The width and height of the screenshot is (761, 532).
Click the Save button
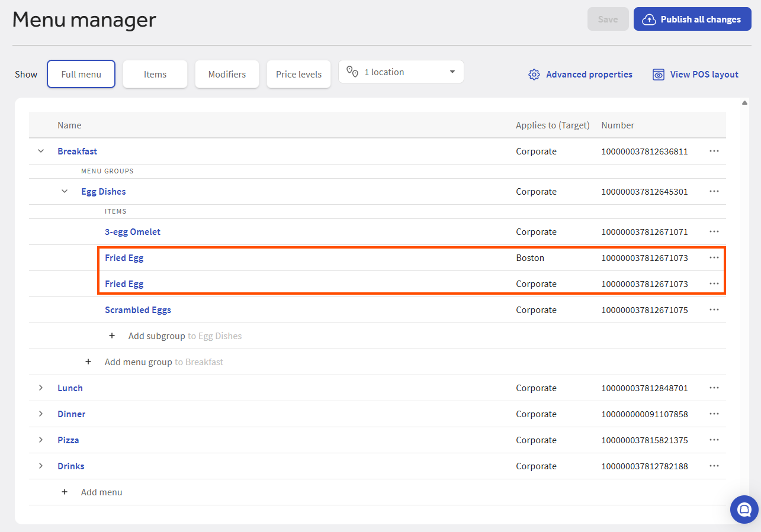click(608, 20)
